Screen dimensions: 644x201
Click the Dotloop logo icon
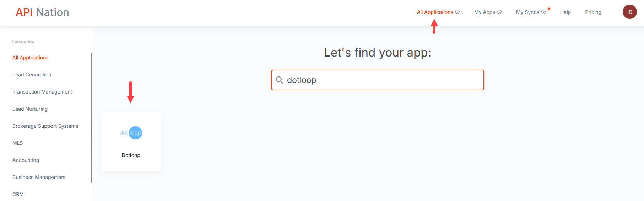click(x=131, y=133)
